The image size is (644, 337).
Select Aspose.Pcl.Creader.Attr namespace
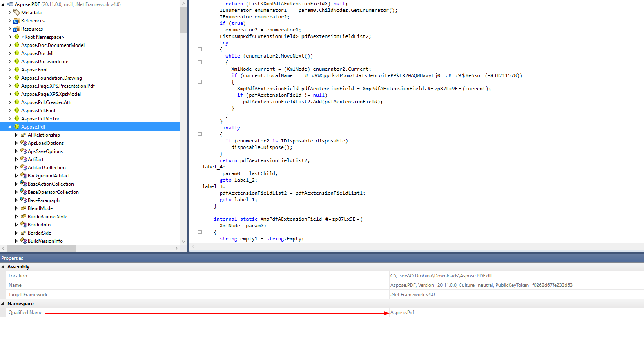(47, 102)
